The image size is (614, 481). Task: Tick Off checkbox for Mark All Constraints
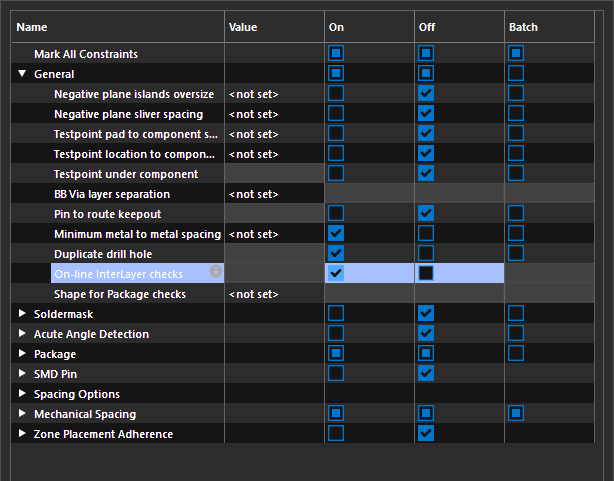click(426, 53)
